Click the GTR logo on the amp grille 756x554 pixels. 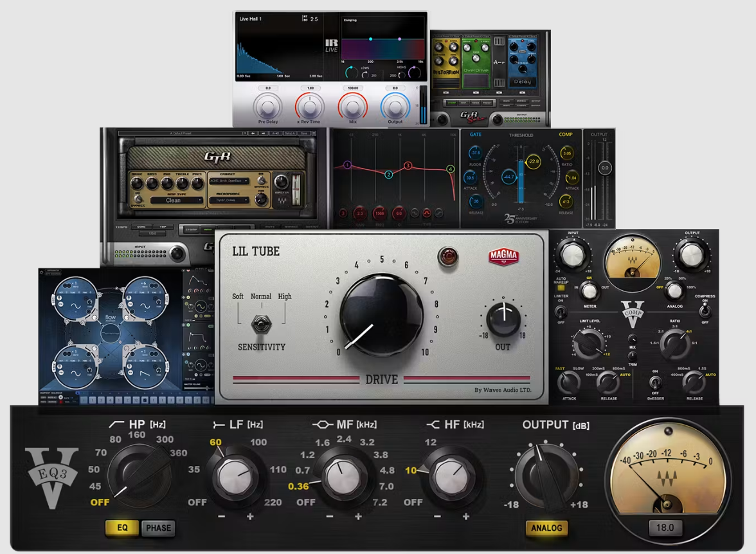point(217,157)
